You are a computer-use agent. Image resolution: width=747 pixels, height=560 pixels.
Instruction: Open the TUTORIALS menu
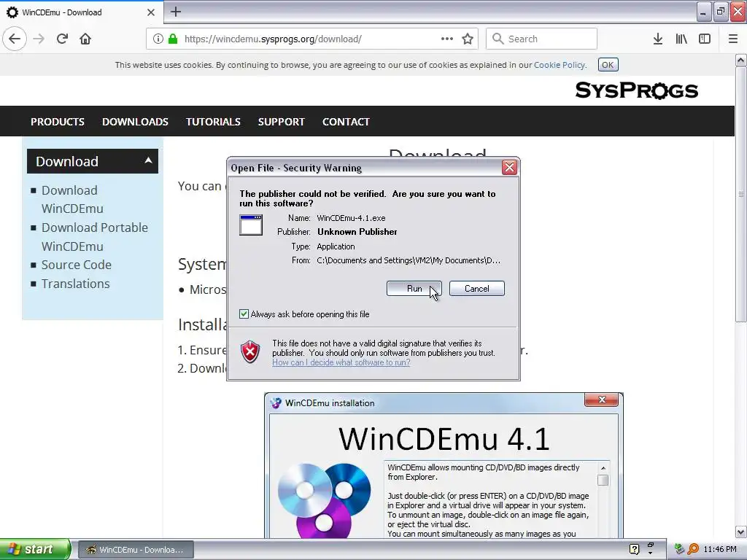click(213, 122)
